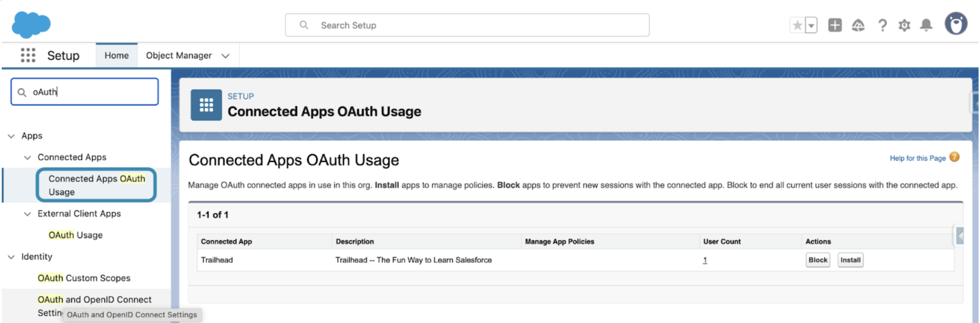Image resolution: width=980 pixels, height=323 pixels.
Task: Click the Search Setup field
Action: pos(467,25)
